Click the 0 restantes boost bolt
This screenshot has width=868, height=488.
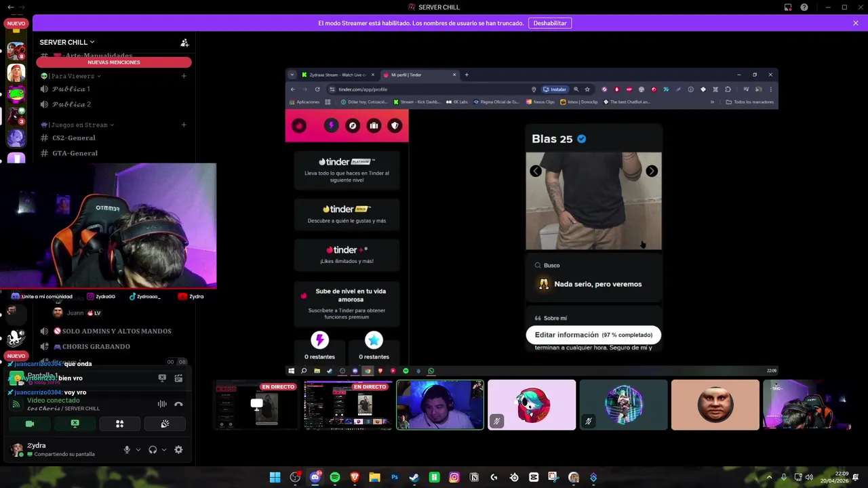tap(319, 340)
